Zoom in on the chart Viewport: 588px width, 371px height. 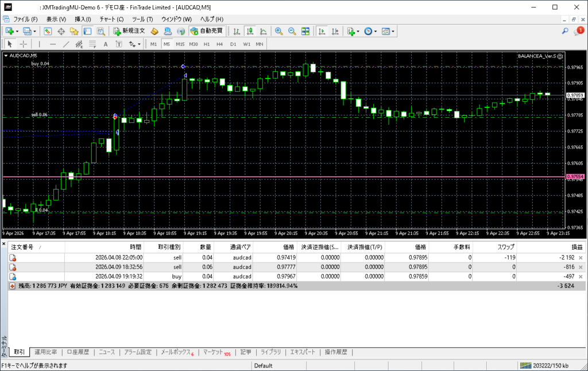click(278, 31)
